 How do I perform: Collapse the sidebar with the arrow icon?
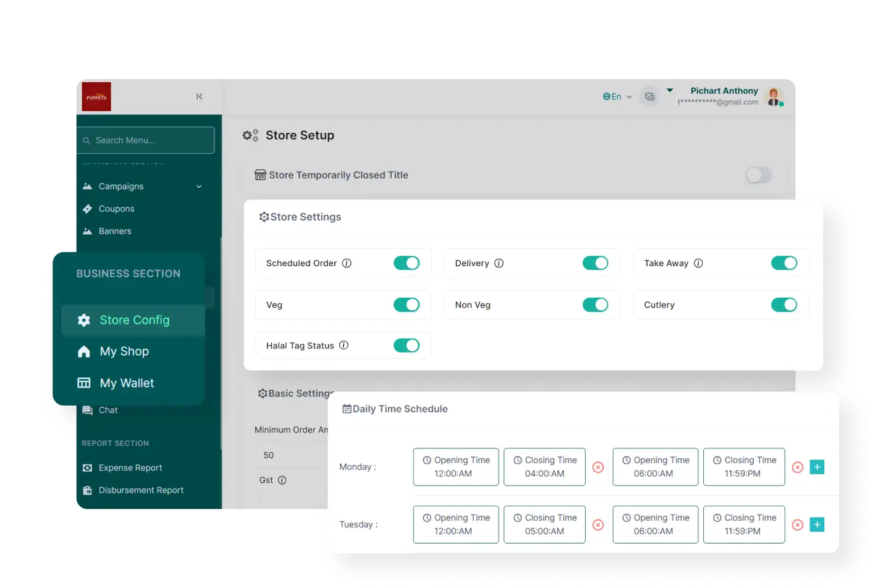click(x=199, y=96)
